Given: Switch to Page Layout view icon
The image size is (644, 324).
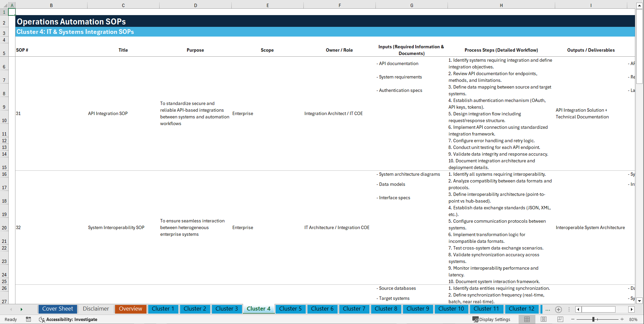Looking at the screenshot, I should [x=543, y=319].
